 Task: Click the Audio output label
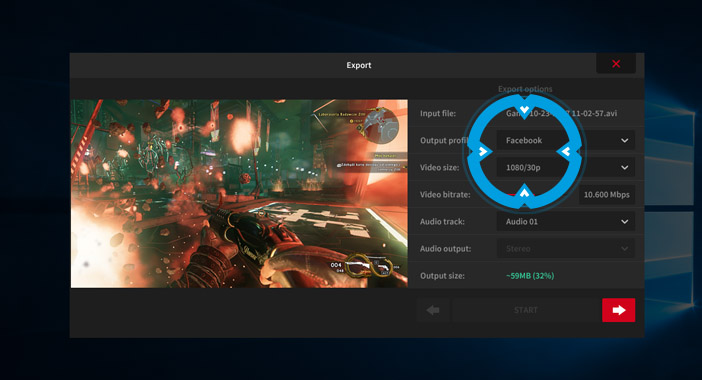[445, 249]
